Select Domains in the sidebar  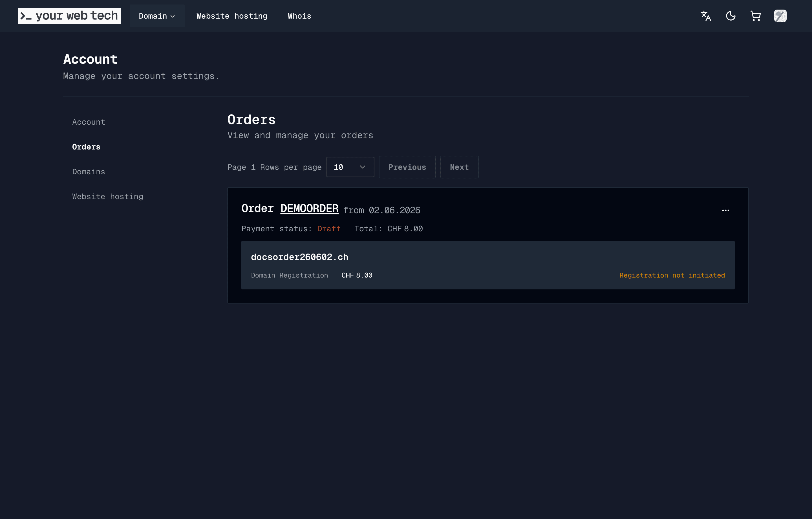pos(88,172)
